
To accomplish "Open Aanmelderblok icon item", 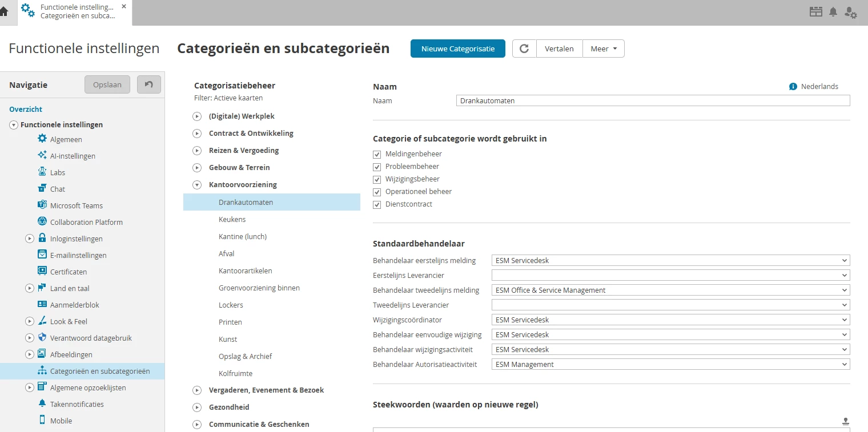I will click(x=42, y=304).
